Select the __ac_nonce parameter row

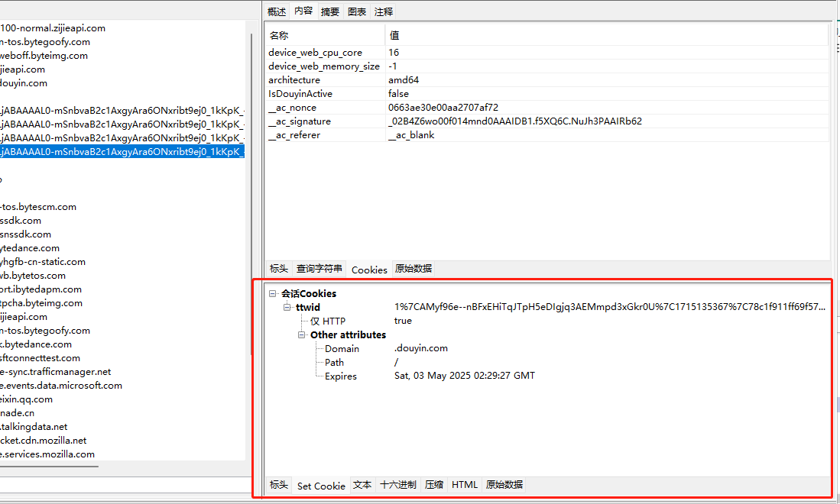[x=547, y=108]
